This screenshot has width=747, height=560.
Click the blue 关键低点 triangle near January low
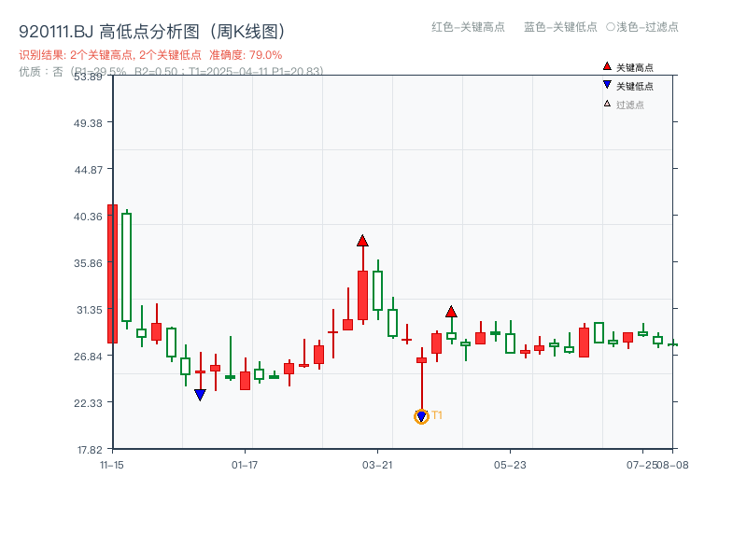[201, 395]
